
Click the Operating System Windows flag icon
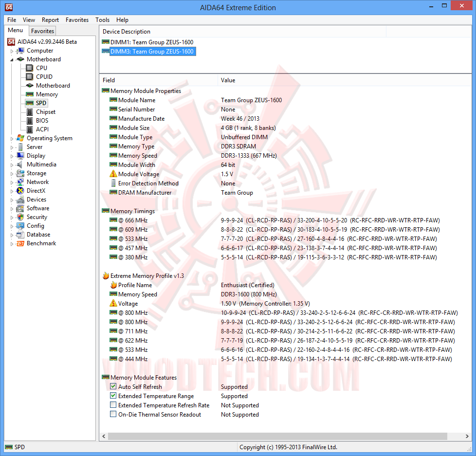tap(20, 138)
